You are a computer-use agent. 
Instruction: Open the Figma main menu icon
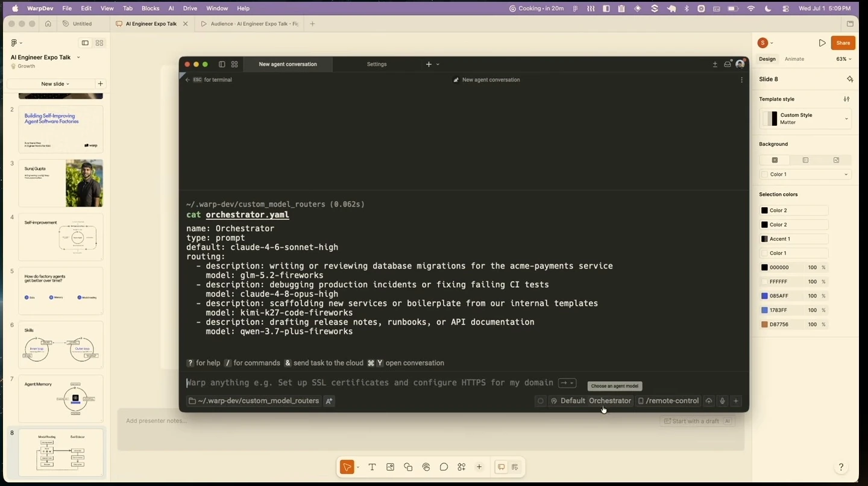point(16,43)
